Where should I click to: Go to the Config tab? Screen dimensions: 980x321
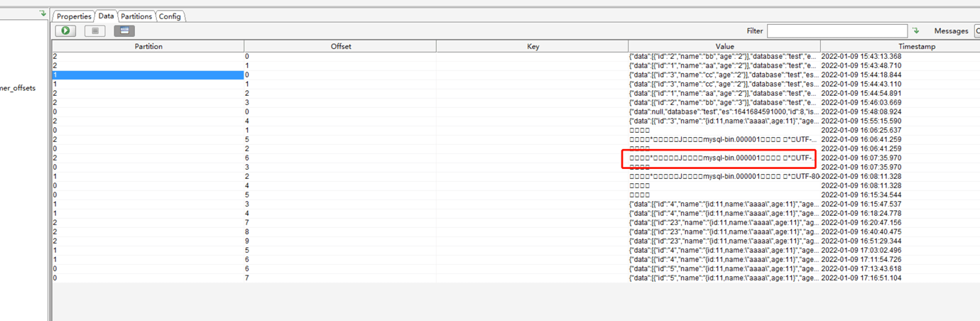coord(170,16)
